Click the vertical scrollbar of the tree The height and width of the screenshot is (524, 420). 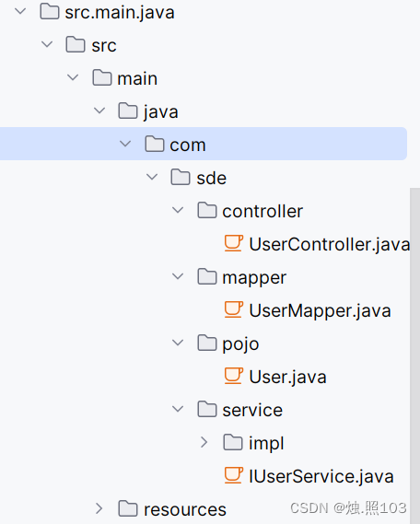[x=414, y=355]
